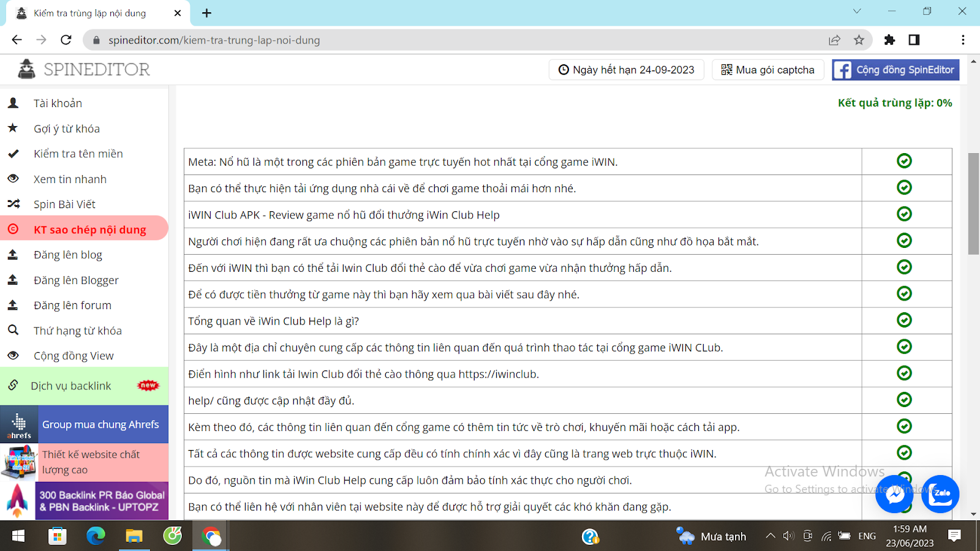
Task: Click Mua gói captcha button
Action: [767, 70]
